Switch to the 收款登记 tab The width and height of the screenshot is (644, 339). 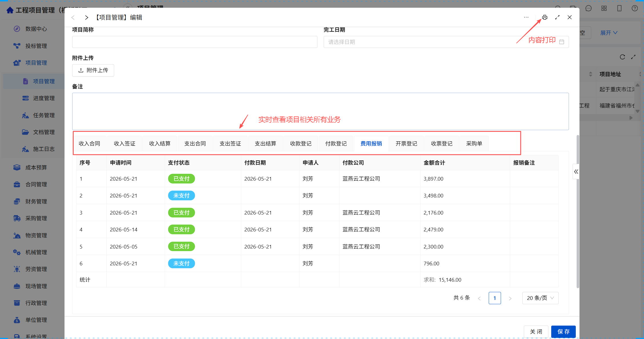[x=301, y=144]
